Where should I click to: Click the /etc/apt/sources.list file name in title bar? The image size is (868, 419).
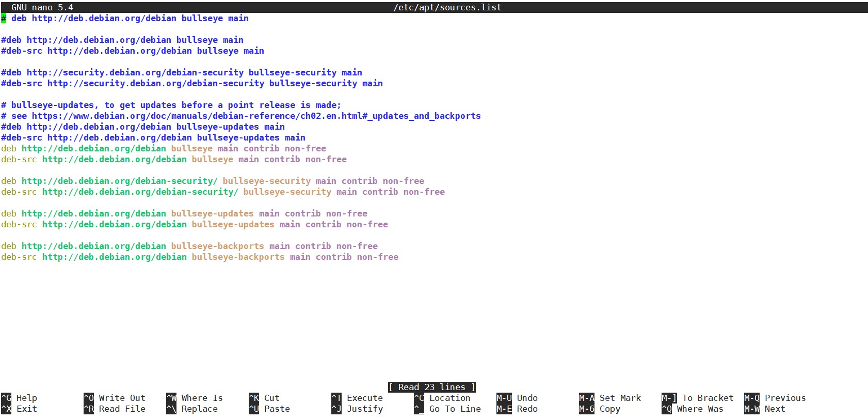point(447,7)
